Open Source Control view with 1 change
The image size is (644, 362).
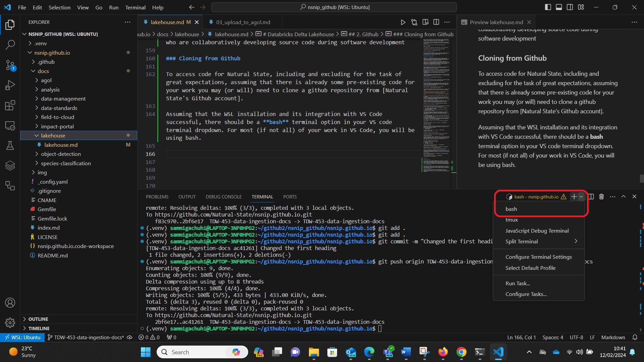(10, 65)
